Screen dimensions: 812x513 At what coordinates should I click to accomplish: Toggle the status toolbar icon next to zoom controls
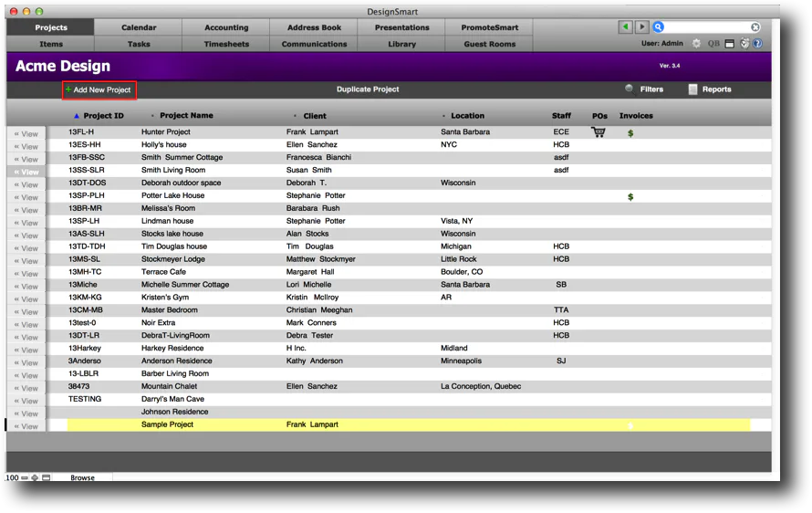click(47, 477)
